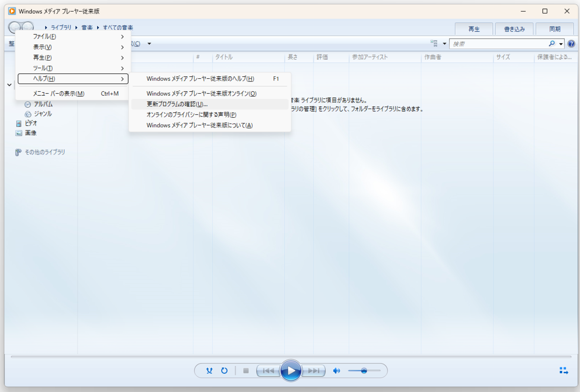Switch to the 同期 tab
The width and height of the screenshot is (580, 392).
pos(555,29)
